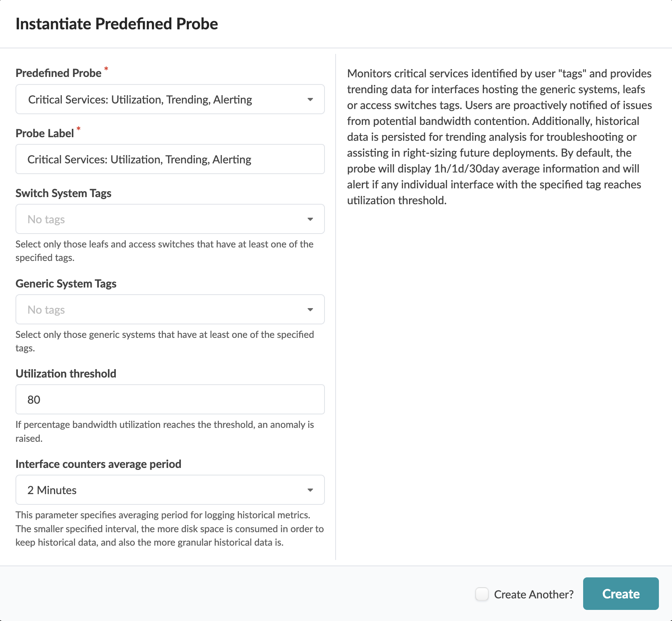Click the Create Another? label text
The height and width of the screenshot is (621, 672).
(534, 594)
